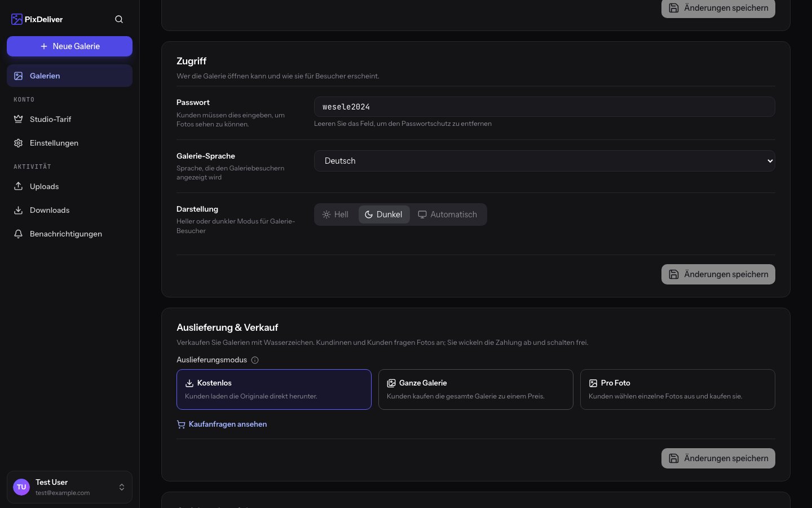Open the Kaufanfragen ansehen link
This screenshot has width=812, height=508.
point(222,424)
